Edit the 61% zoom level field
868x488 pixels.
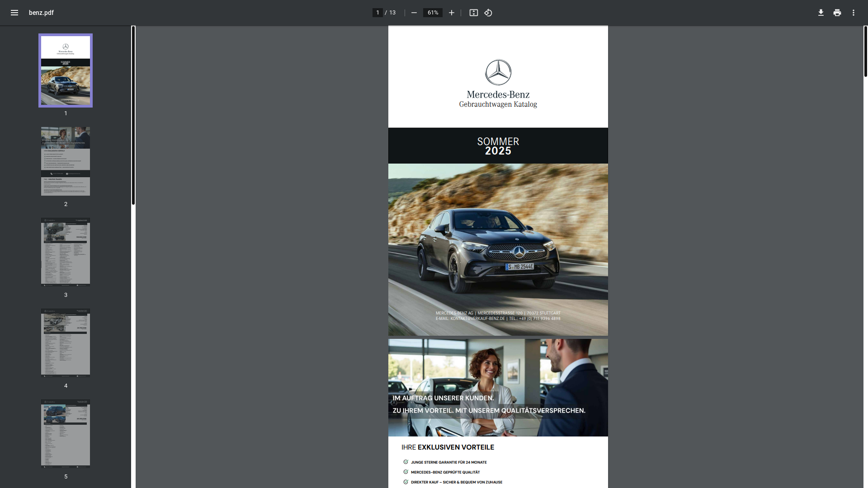[x=433, y=13]
